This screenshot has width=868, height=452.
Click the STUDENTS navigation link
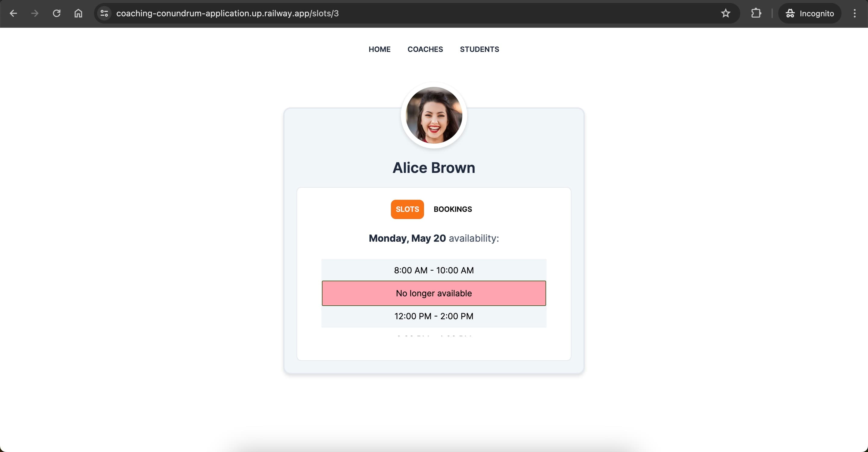pyautogui.click(x=479, y=49)
